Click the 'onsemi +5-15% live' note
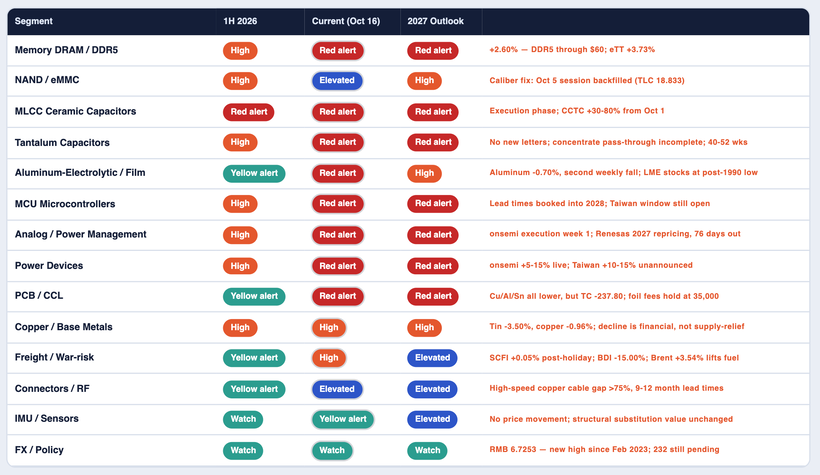The image size is (820, 475). point(591,265)
